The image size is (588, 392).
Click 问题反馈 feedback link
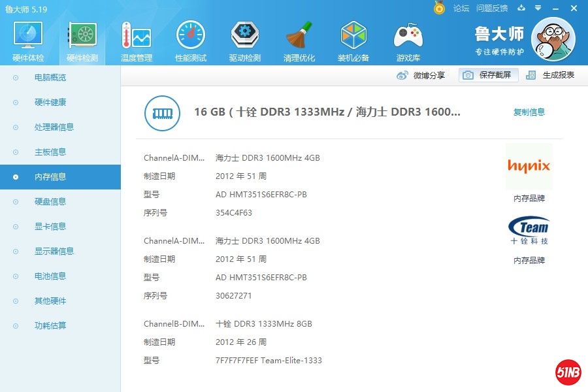pos(492,8)
